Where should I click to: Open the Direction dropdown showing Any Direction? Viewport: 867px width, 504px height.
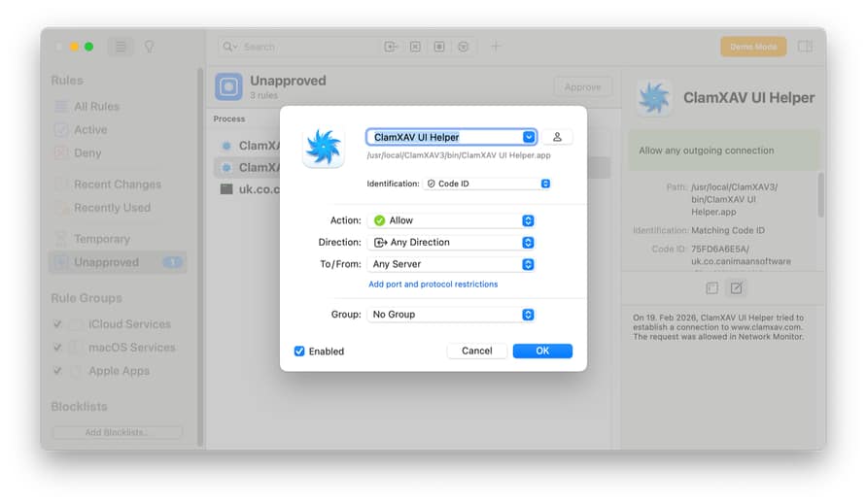451,243
